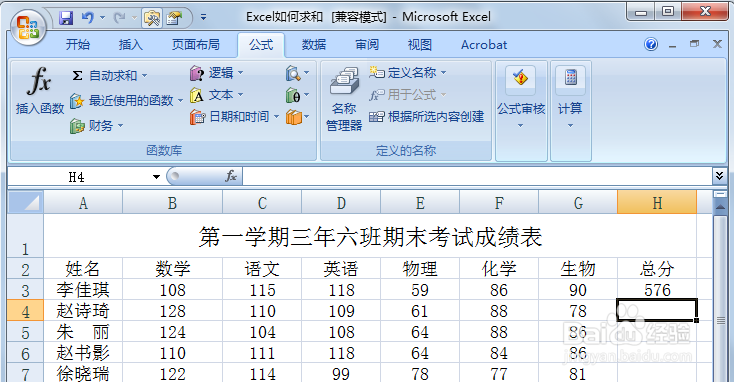734x382 pixels.
Task: Open the 财务 financial functions menu
Action: pyautogui.click(x=96, y=125)
